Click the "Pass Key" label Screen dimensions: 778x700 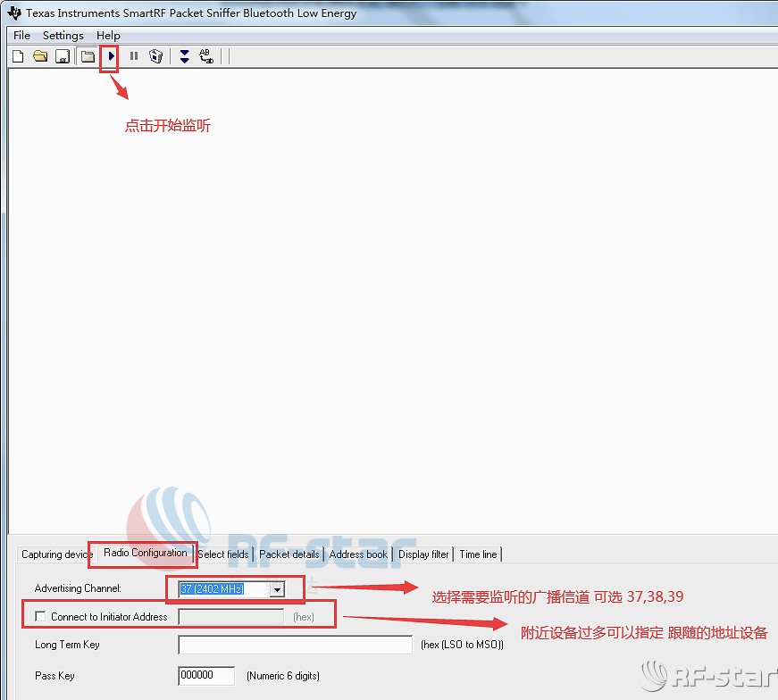tap(54, 676)
